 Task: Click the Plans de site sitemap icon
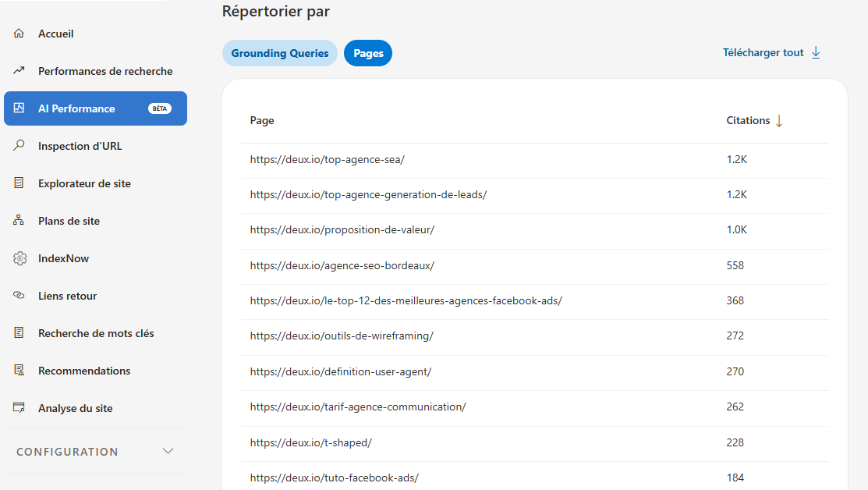[x=19, y=221]
